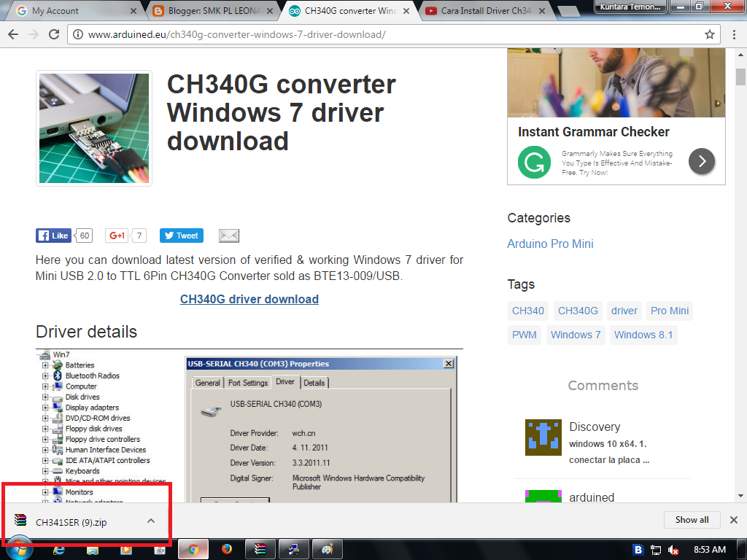This screenshot has width=747, height=560.
Task: Switch to the My Account tab
Action: coord(71,10)
